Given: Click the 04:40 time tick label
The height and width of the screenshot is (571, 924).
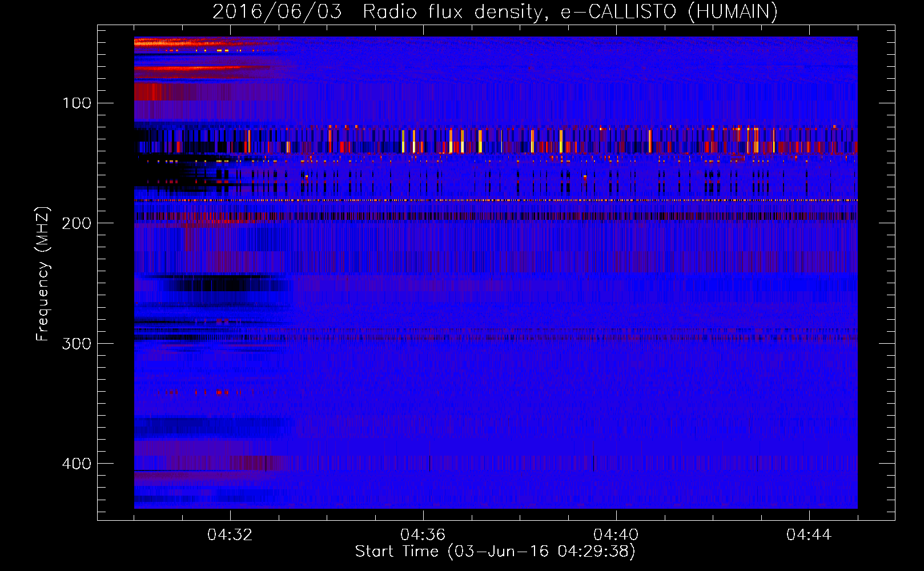Looking at the screenshot, I should (x=616, y=535).
